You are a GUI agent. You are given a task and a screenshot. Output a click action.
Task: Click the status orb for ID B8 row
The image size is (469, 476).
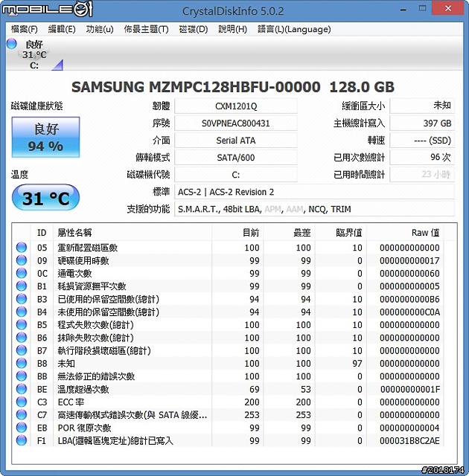22,363
